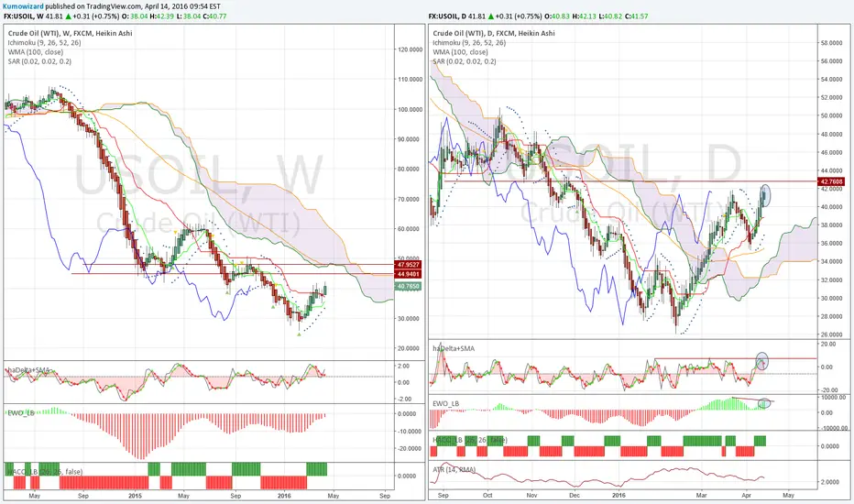Select the FX:USOIL, D symbol header
This screenshot has width=854, height=504.
pos(448,16)
